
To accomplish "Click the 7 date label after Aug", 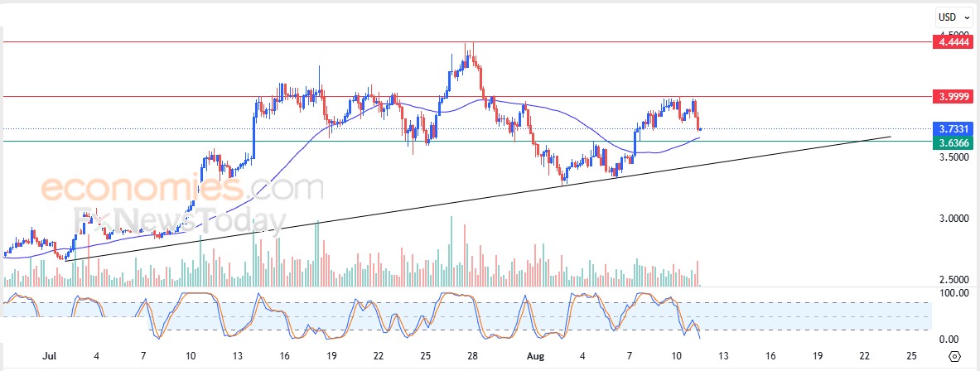I will coord(630,356).
